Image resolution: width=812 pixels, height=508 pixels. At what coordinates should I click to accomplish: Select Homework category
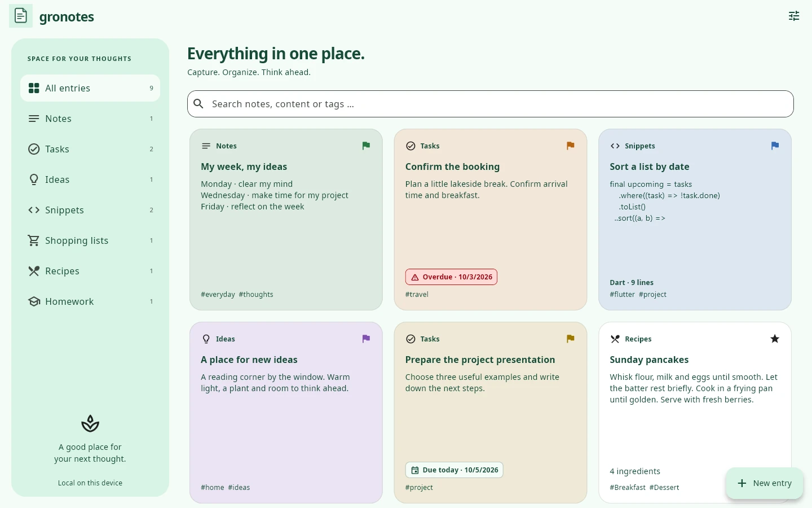pyautogui.click(x=90, y=301)
